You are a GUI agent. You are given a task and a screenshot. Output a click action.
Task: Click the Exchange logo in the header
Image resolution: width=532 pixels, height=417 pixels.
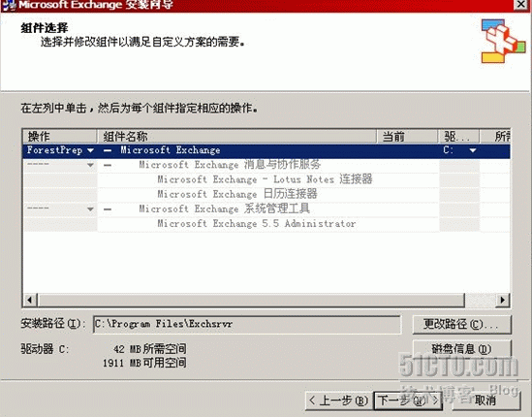(503, 41)
